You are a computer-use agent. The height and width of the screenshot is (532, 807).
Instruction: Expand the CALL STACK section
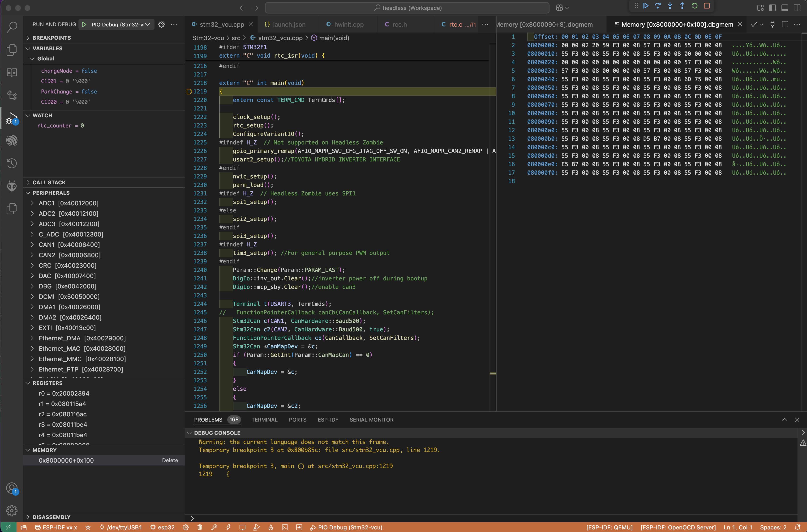click(49, 182)
